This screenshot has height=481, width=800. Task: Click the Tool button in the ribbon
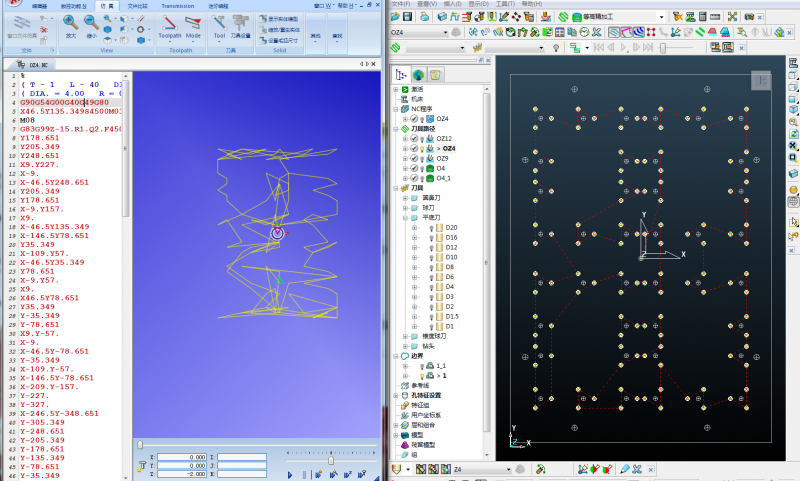point(219,27)
